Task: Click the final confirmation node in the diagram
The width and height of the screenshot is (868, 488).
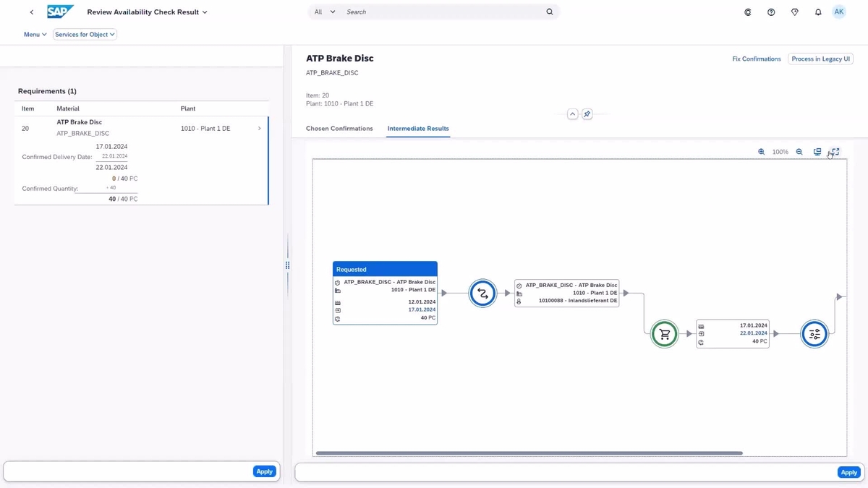Action: pyautogui.click(x=814, y=333)
